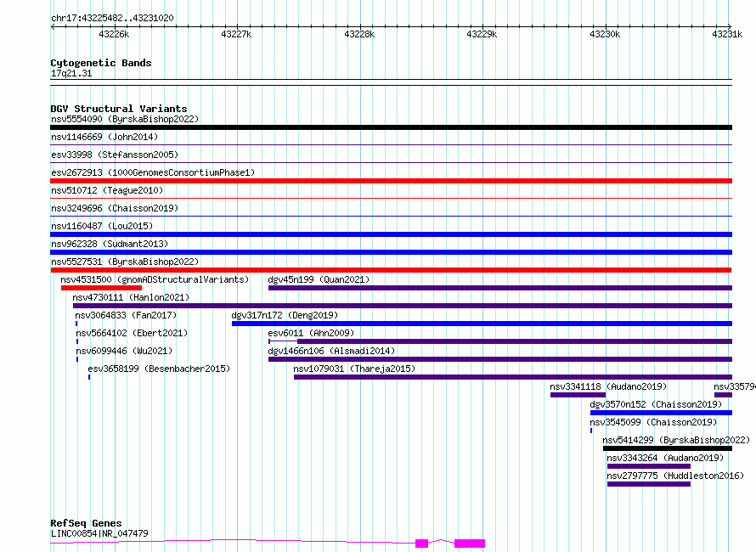Open dgv3570n152 (Chaisson2019) variant label
This screenshot has width=756, height=552.
657,404
